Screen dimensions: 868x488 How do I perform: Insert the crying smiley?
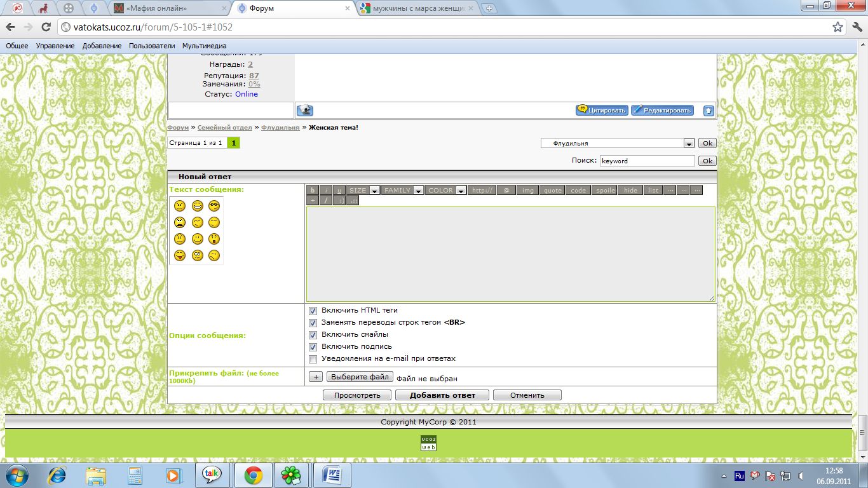(x=180, y=222)
